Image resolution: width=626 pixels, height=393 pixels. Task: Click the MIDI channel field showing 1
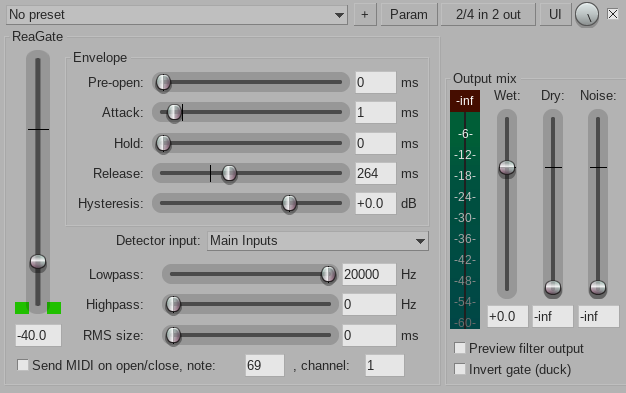(x=384, y=365)
